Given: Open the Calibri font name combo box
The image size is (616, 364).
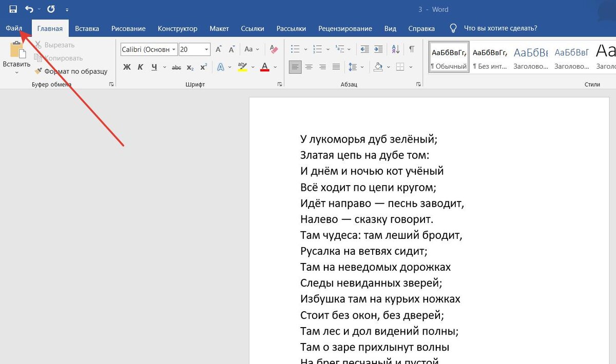Looking at the screenshot, I should tap(149, 49).
